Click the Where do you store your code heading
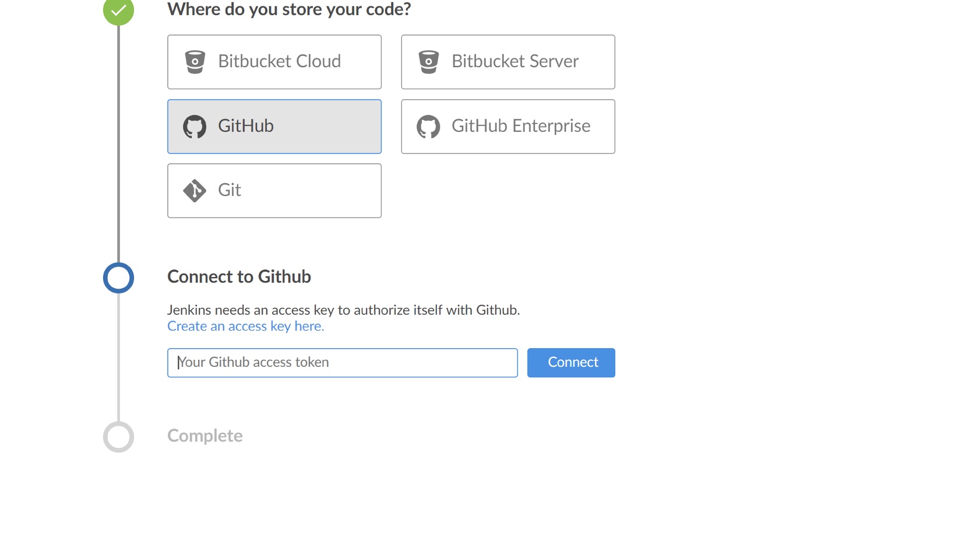Image resolution: width=980 pixels, height=554 pixels. tap(289, 9)
